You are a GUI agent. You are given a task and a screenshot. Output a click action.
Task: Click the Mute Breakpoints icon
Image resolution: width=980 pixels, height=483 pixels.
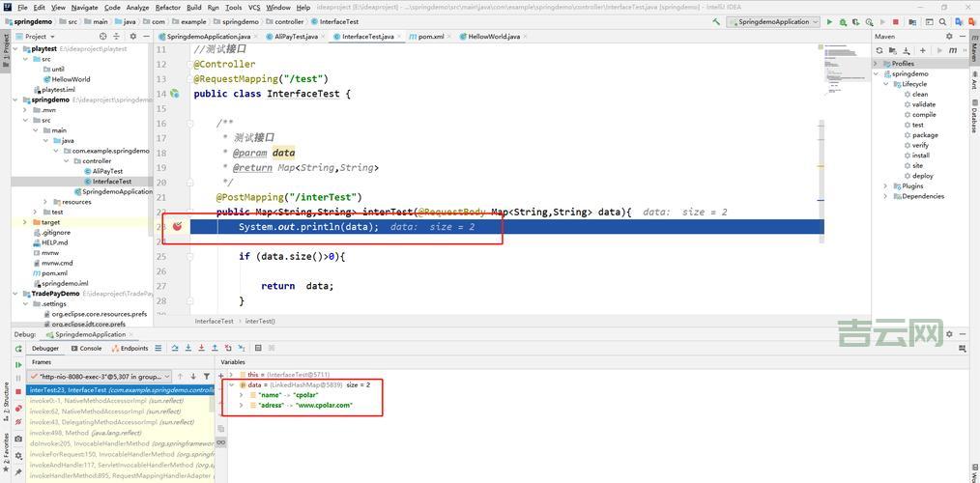[x=18, y=423]
